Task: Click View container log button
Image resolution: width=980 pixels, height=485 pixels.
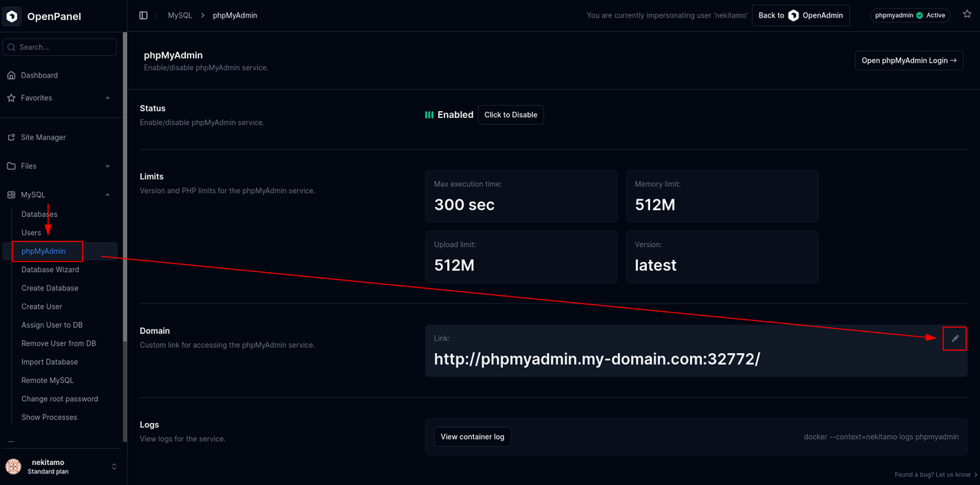Action: [472, 437]
